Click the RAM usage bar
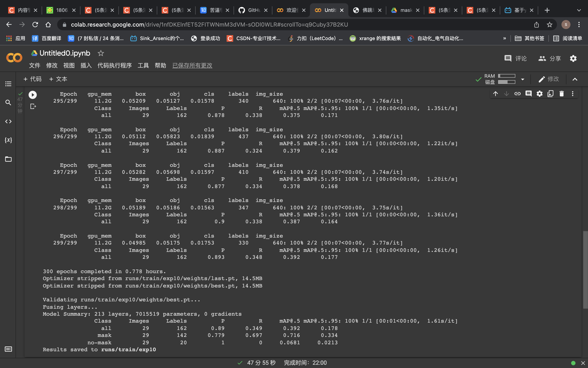The height and width of the screenshot is (368, 588). tap(507, 76)
